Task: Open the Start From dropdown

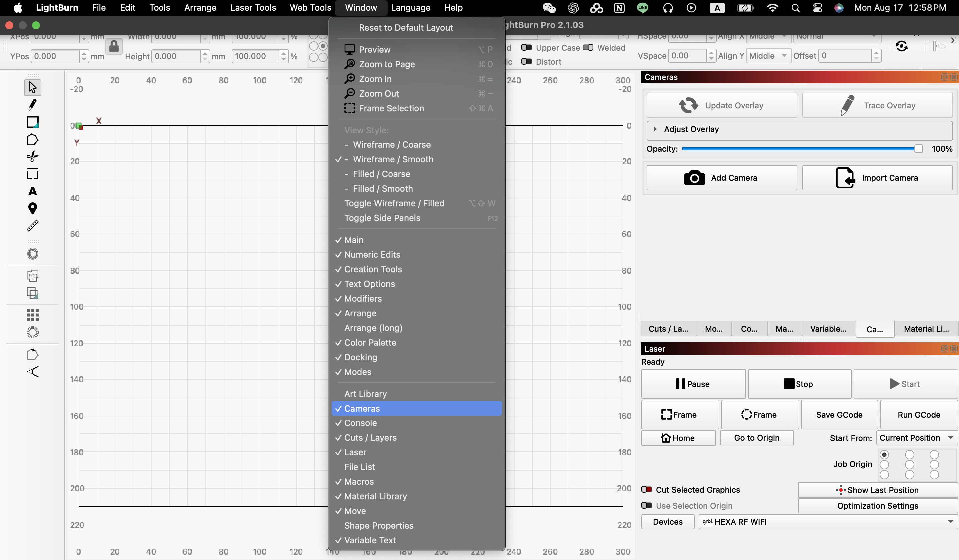Action: point(917,438)
